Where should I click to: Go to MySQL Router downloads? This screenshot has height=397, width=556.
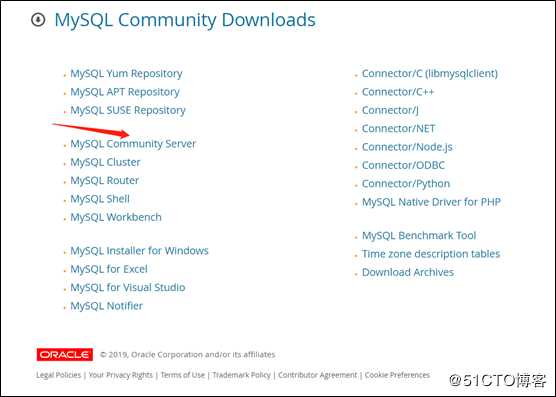tap(105, 180)
